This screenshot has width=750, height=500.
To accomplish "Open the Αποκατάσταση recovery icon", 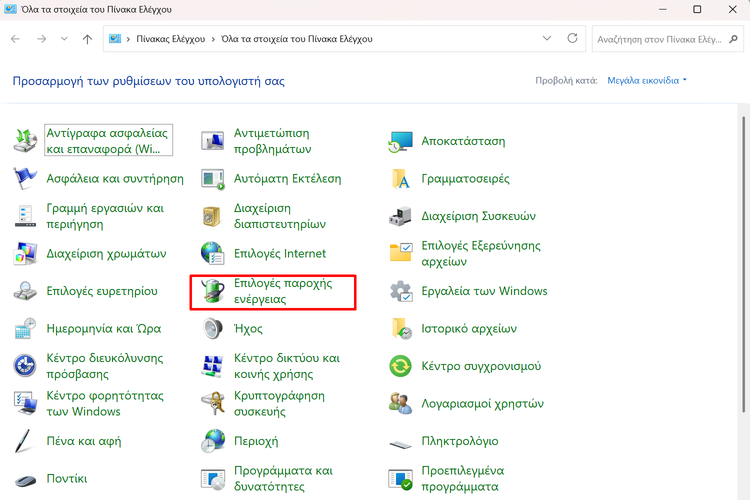I will pyautogui.click(x=401, y=142).
